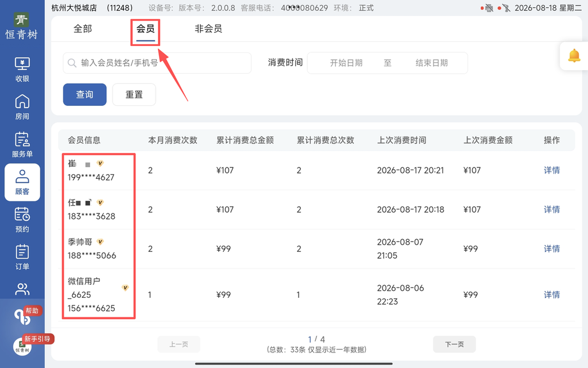Open the 订单 orders icon
The width and height of the screenshot is (588, 368).
[x=22, y=257]
